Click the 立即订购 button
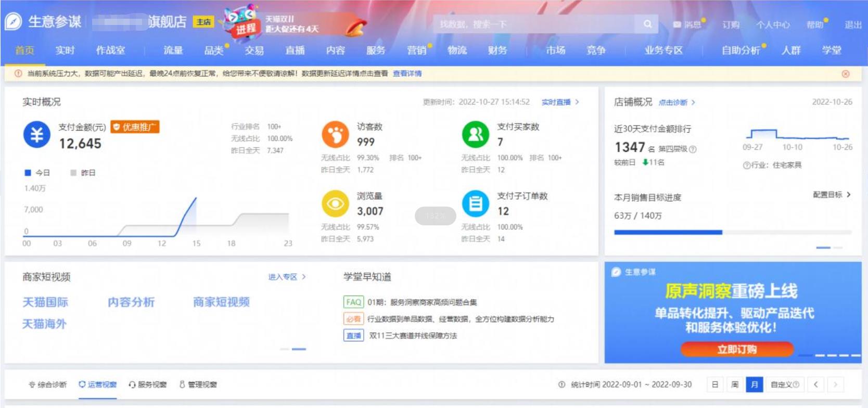This screenshot has width=868, height=408. [x=737, y=349]
